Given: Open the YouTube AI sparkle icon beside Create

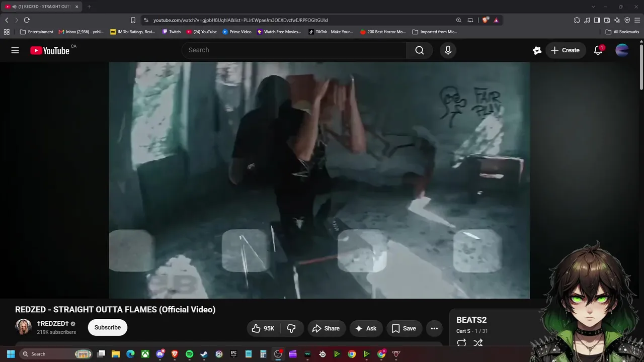Looking at the screenshot, I should [x=537, y=50].
